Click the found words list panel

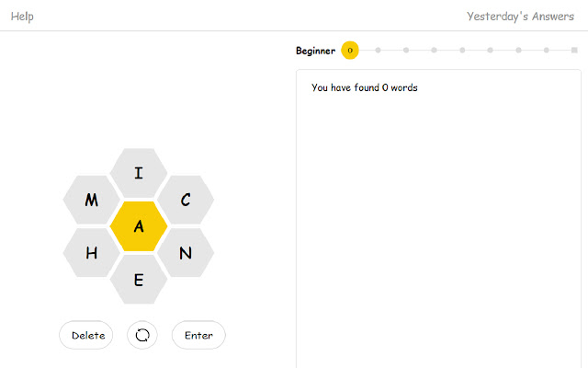pos(438,230)
